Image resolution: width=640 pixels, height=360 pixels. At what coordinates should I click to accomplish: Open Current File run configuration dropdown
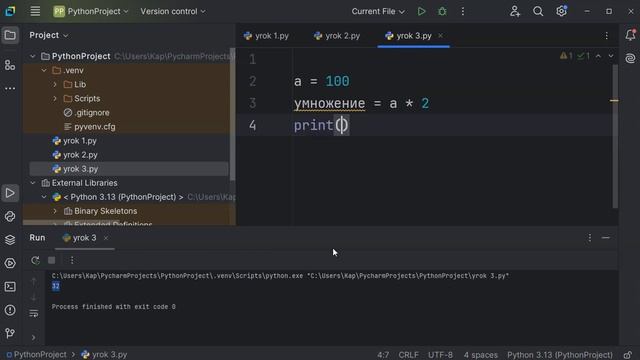click(x=378, y=11)
